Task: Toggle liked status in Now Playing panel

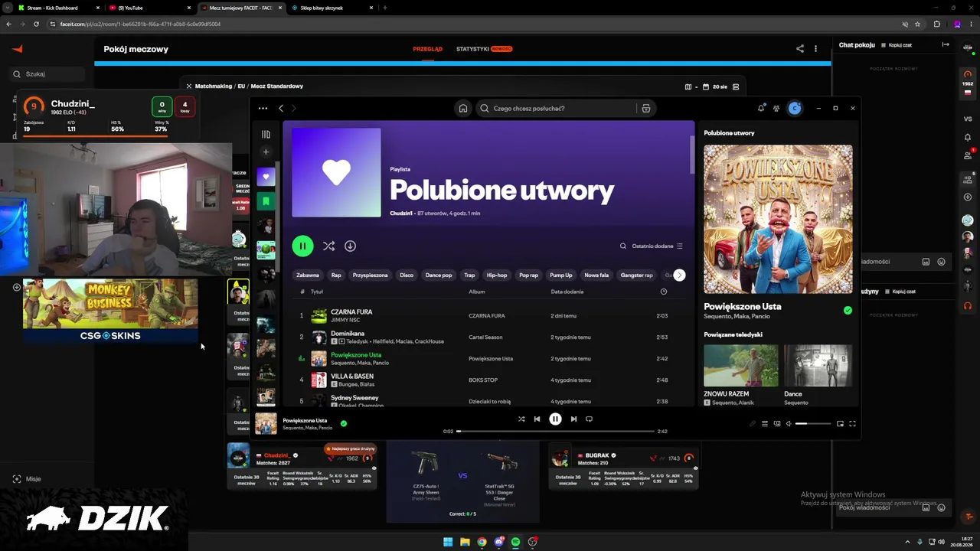Action: [x=848, y=311]
